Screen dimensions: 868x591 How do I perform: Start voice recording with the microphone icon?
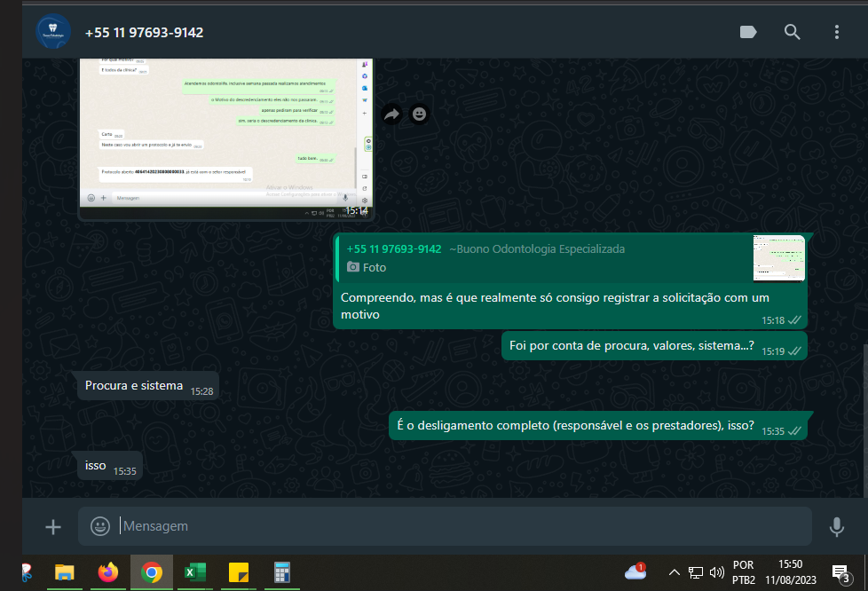tap(836, 526)
